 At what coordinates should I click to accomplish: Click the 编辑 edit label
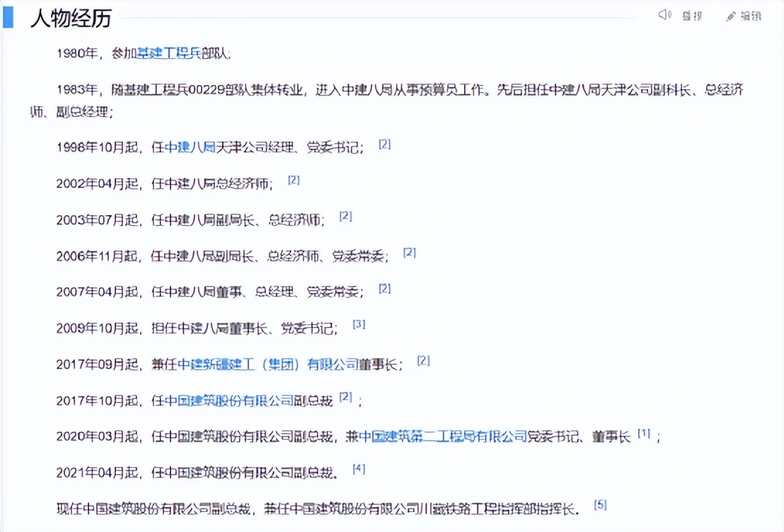[751, 16]
